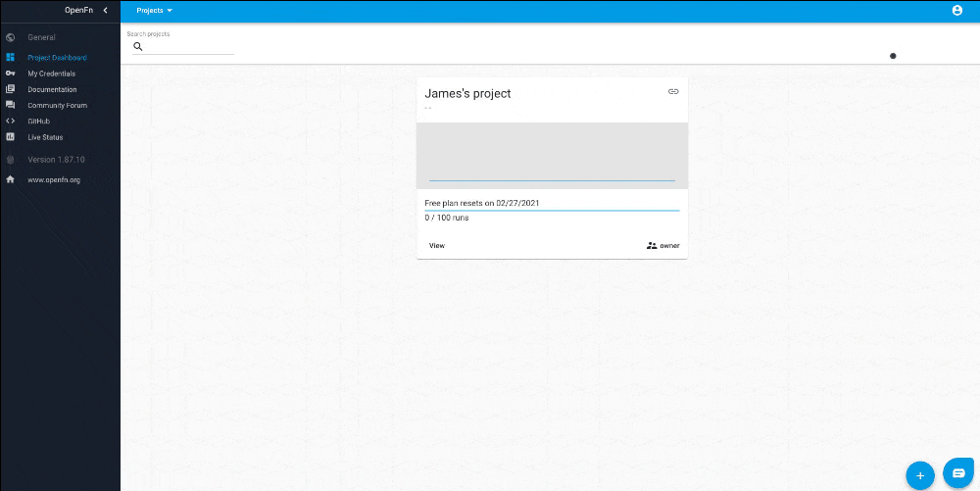The height and width of the screenshot is (491, 980).
Task: Click the project activity chart thumbnail
Action: coord(552,156)
